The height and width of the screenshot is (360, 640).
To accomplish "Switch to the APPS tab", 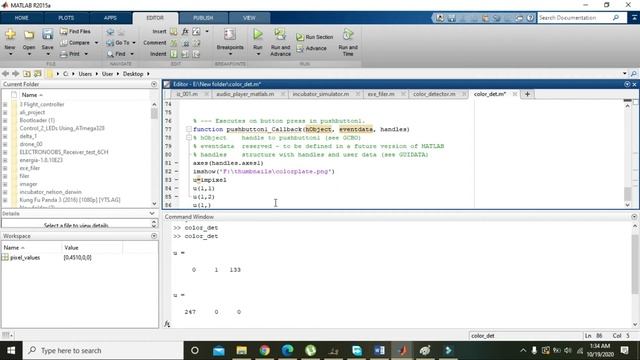I will [x=110, y=18].
